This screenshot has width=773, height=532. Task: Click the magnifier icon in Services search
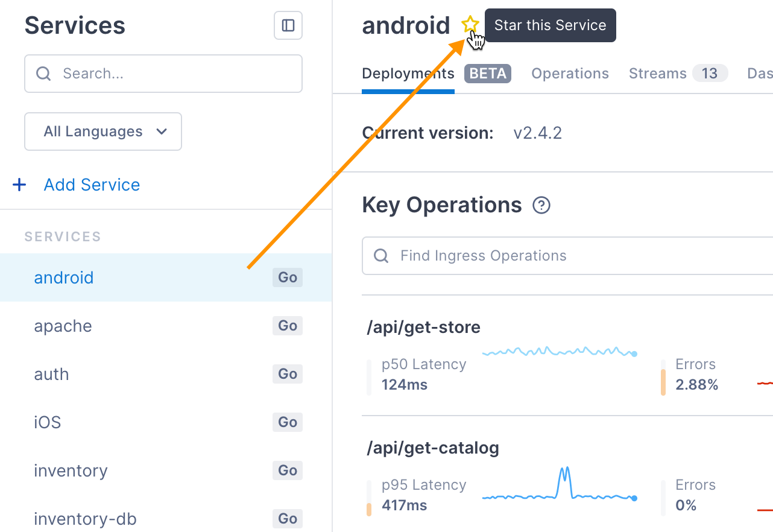pyautogui.click(x=43, y=74)
